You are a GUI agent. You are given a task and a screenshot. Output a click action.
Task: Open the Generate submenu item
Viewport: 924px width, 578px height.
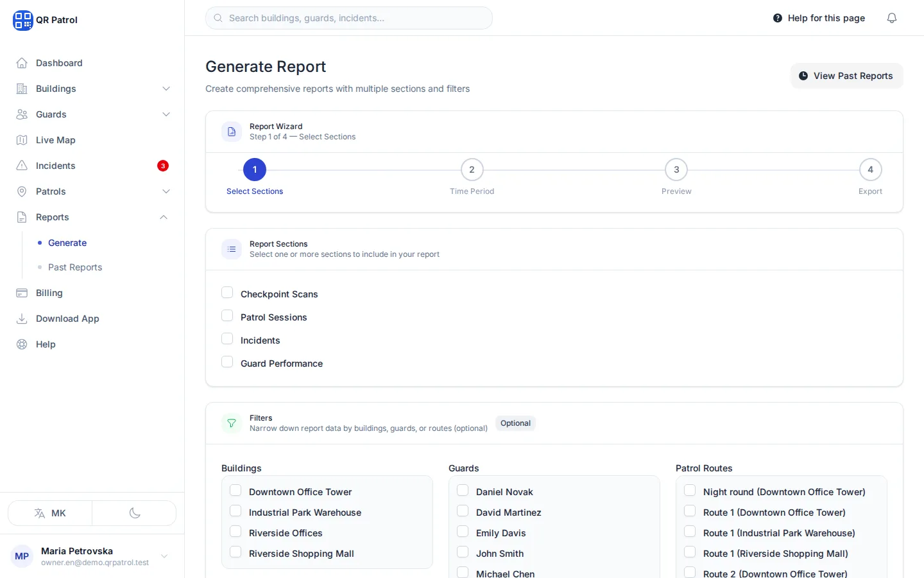click(x=67, y=243)
